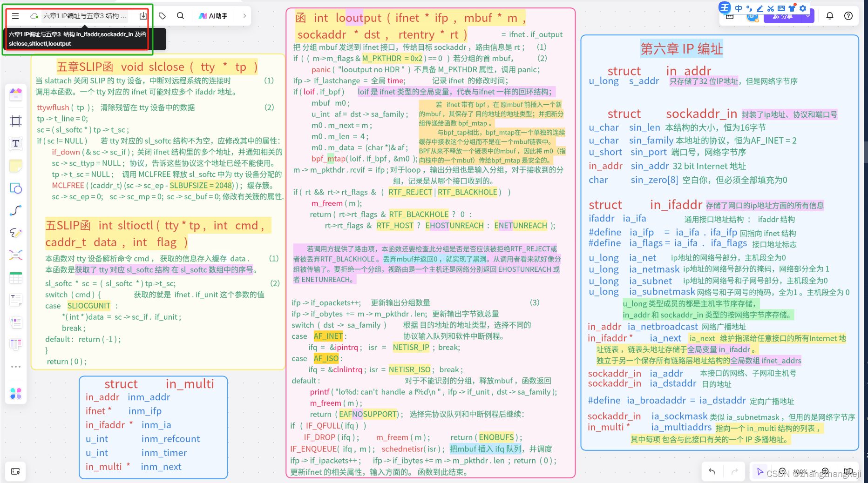The image size is (868, 483).
Task: Click the IME handwriting pen icon
Action: coord(760,8)
